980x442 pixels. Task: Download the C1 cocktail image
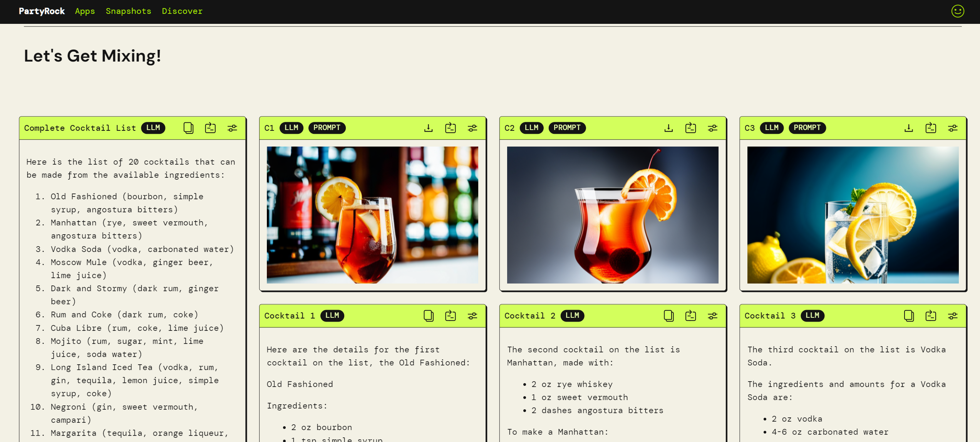click(x=428, y=128)
